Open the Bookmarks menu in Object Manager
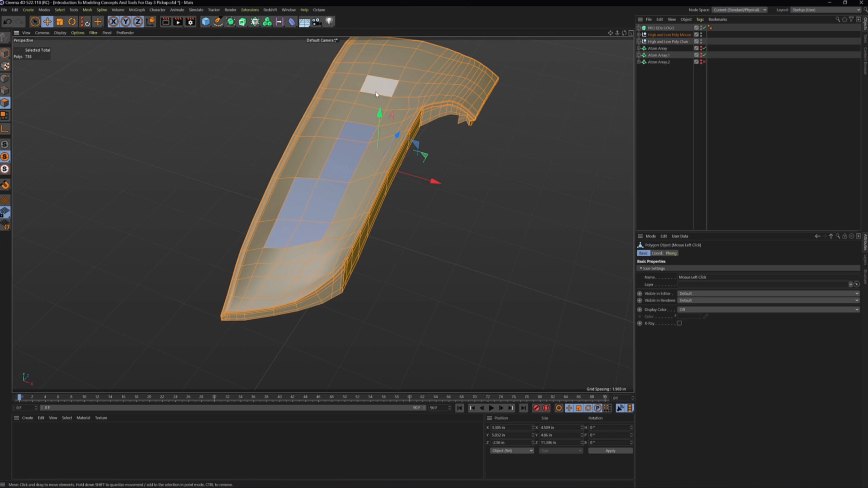The image size is (868, 488). coord(718,19)
